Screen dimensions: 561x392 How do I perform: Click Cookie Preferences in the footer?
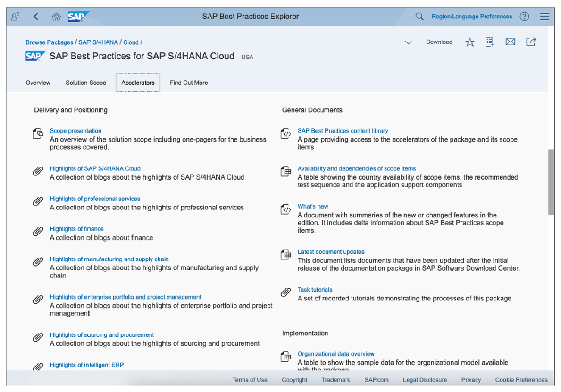click(521, 379)
